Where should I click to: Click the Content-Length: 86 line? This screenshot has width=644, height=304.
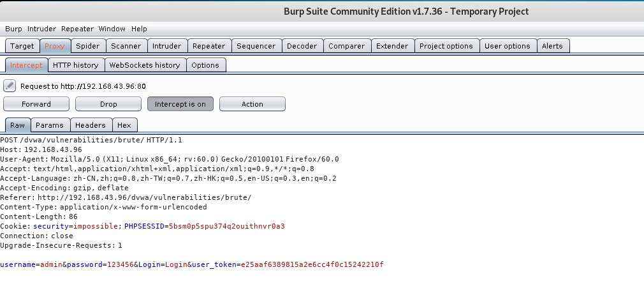pyautogui.click(x=39, y=217)
